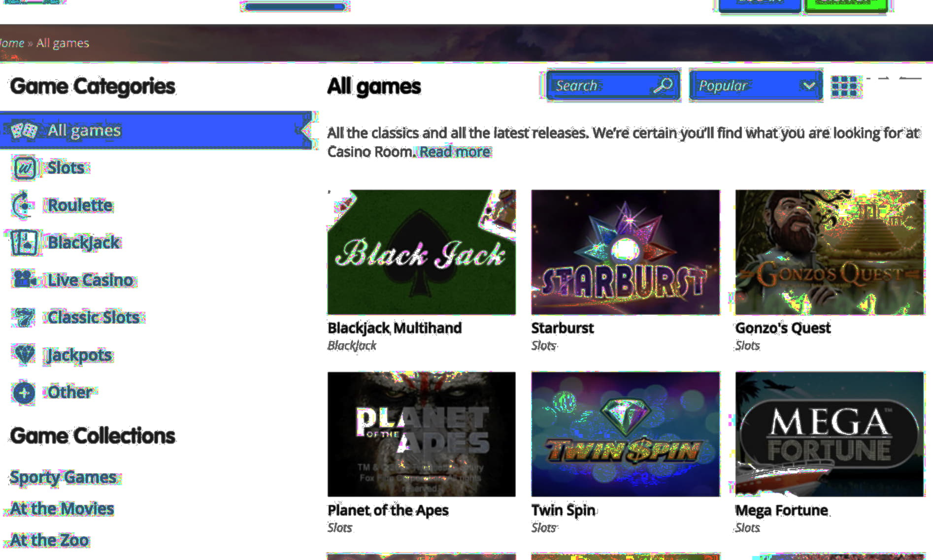Open Mega Fortune game thumbnail
The image size is (933, 560).
830,434
